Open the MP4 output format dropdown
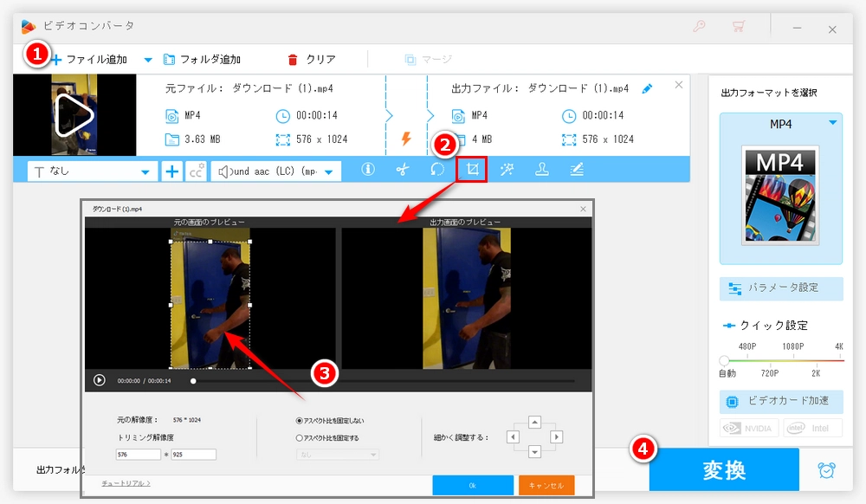 (x=831, y=124)
